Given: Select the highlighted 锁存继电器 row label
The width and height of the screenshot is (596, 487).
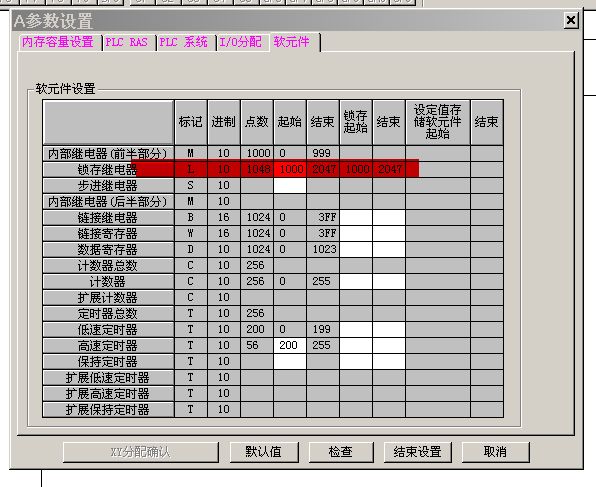Looking at the screenshot, I should (108, 170).
